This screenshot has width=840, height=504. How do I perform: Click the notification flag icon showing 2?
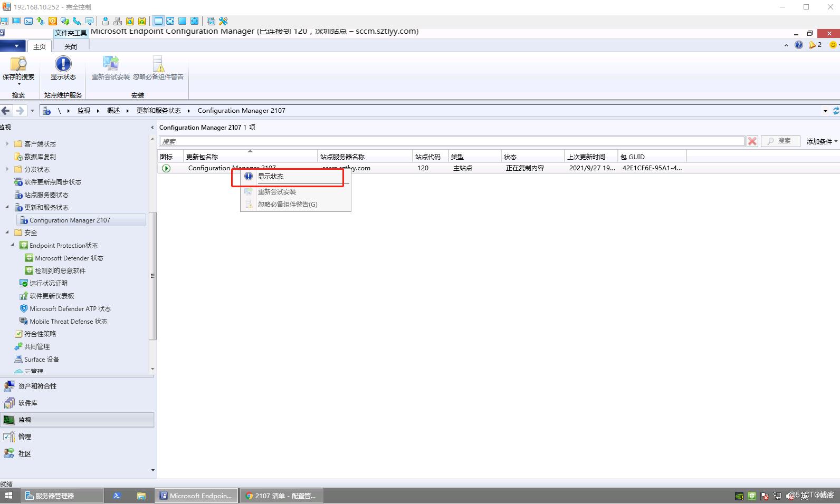[815, 45]
